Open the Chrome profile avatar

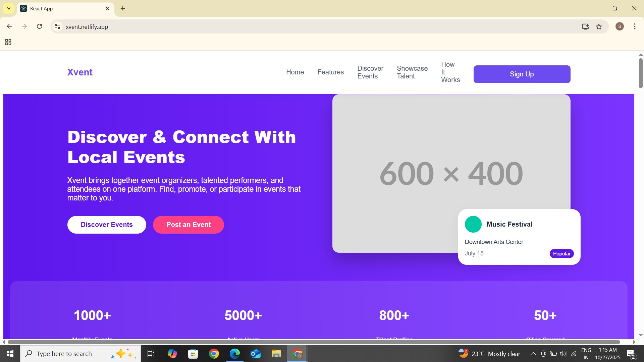pyautogui.click(x=620, y=26)
